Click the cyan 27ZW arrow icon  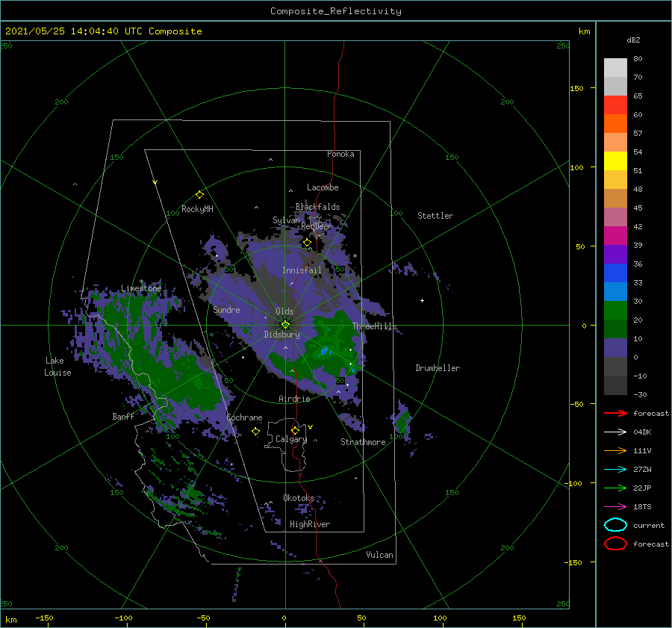(x=615, y=470)
